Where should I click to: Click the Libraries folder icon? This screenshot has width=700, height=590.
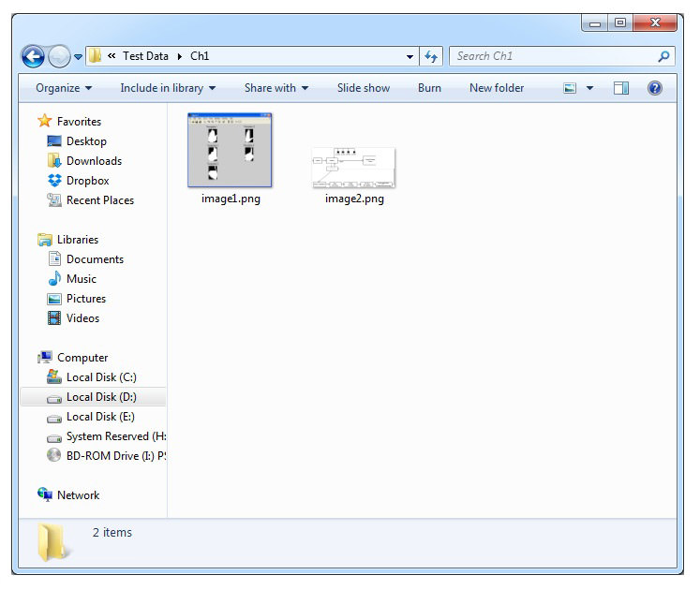(x=45, y=240)
